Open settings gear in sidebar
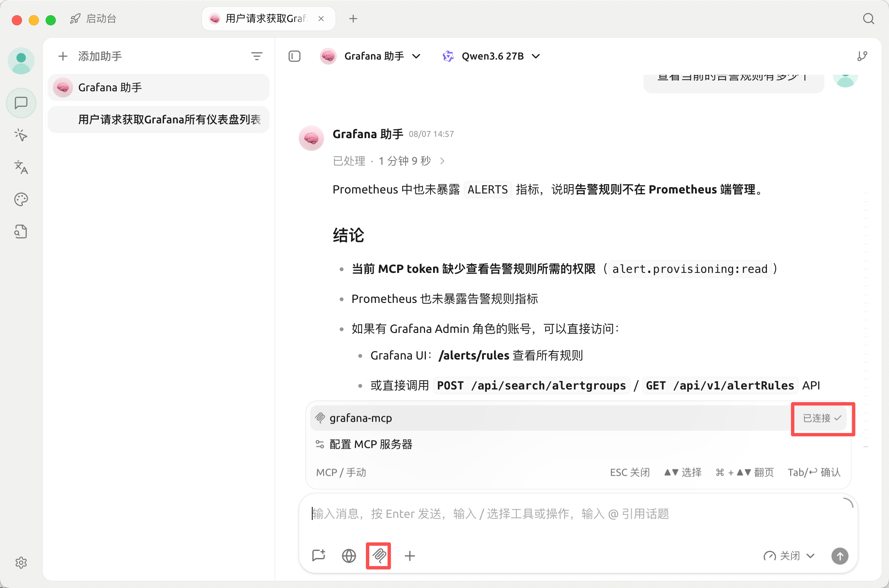The width and height of the screenshot is (889, 588). coord(21,563)
